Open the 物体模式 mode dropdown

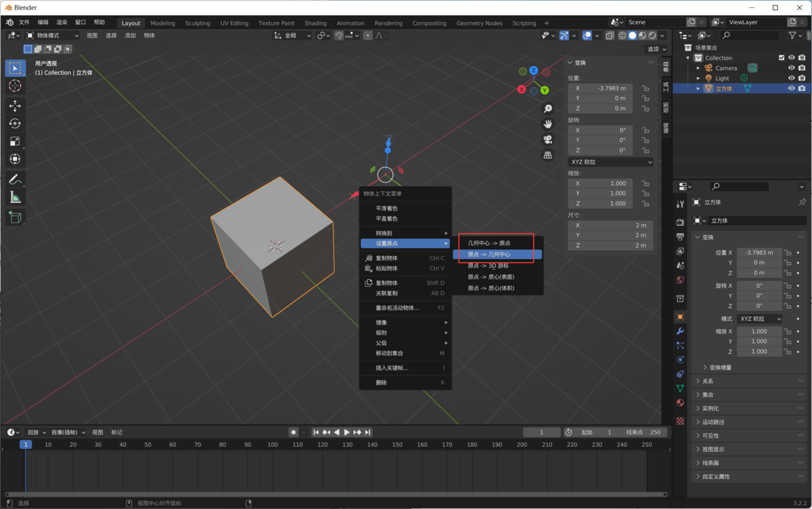(x=52, y=35)
